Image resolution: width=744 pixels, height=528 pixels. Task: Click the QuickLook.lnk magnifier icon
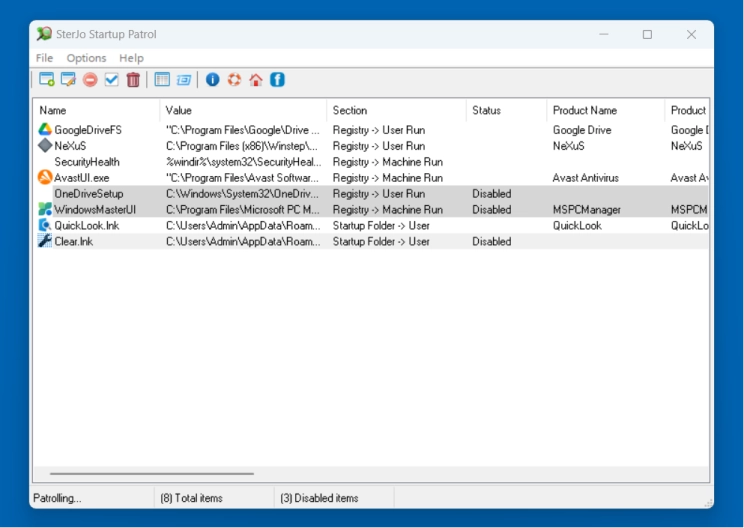coord(45,225)
